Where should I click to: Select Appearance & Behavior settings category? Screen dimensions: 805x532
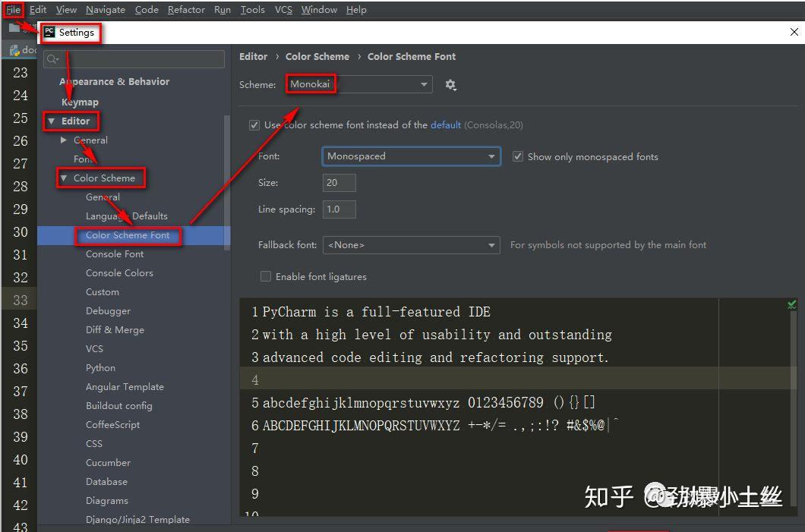(x=114, y=81)
